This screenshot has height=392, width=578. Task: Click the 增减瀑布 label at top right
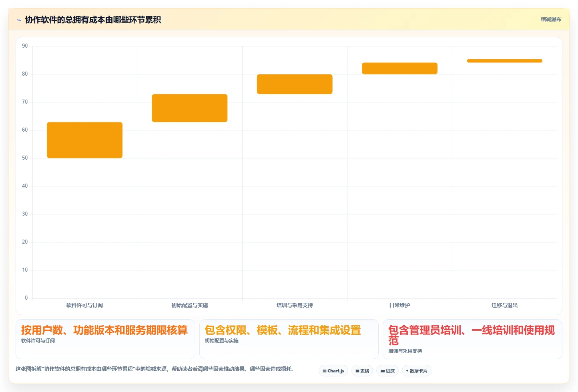click(x=551, y=19)
